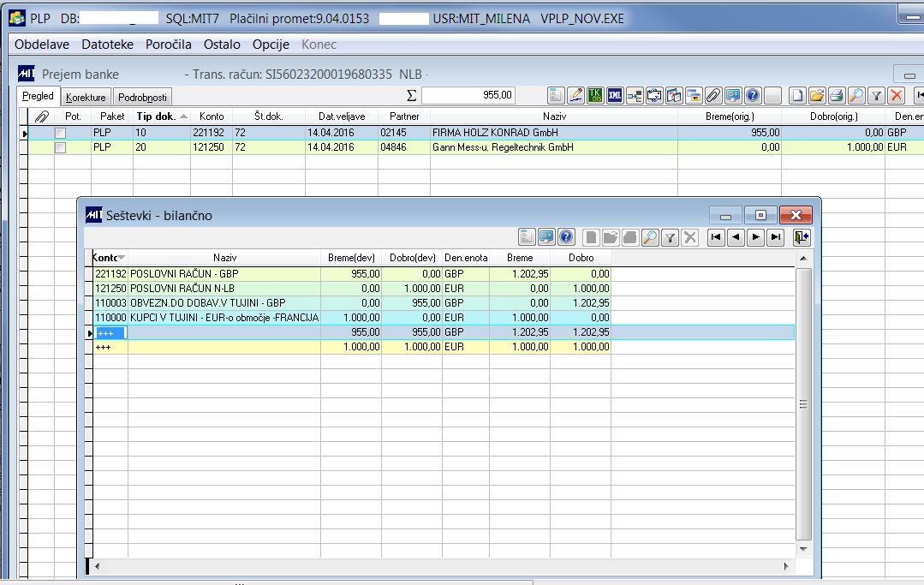
Task: Go to first record in Seštevki window
Action: coord(716,237)
